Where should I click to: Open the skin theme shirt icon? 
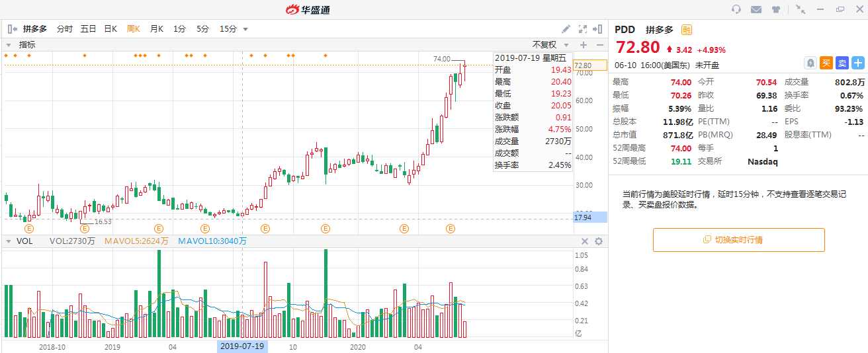point(776,9)
